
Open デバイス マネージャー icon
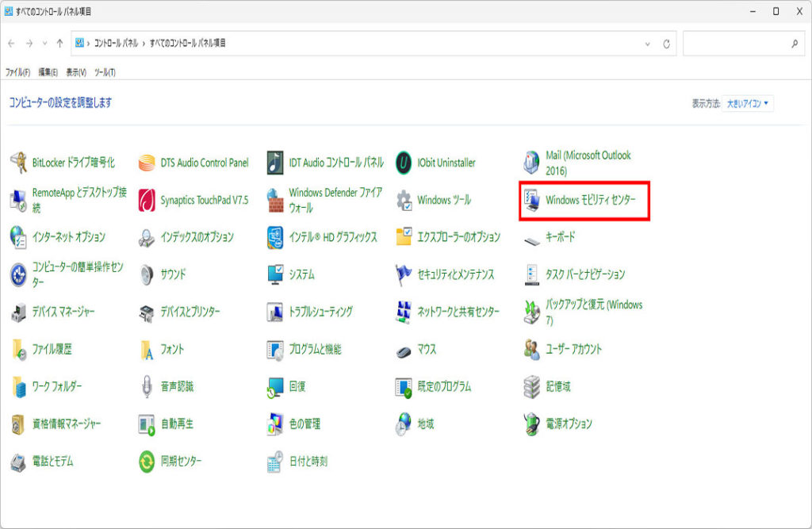point(19,312)
